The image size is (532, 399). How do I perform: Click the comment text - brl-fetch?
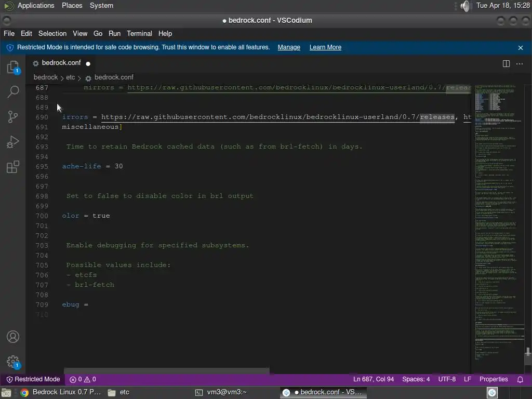point(90,285)
